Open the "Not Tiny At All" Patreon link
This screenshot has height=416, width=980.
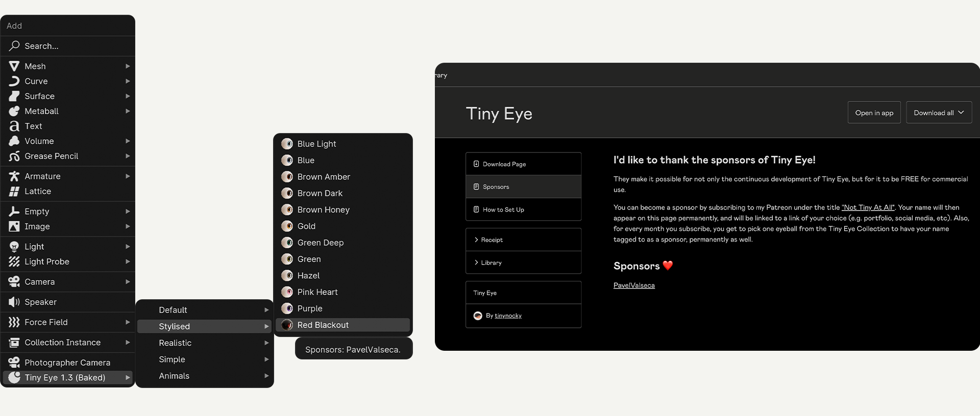coord(868,207)
